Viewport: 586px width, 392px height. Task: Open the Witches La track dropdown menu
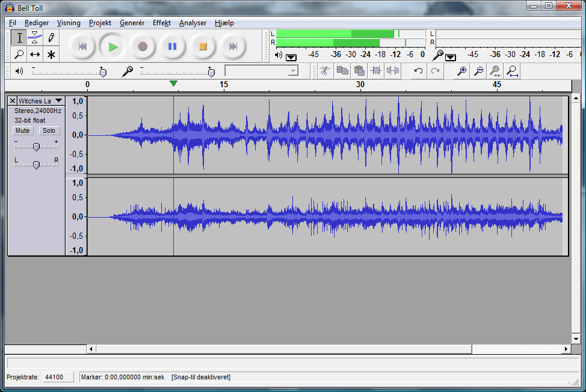58,101
